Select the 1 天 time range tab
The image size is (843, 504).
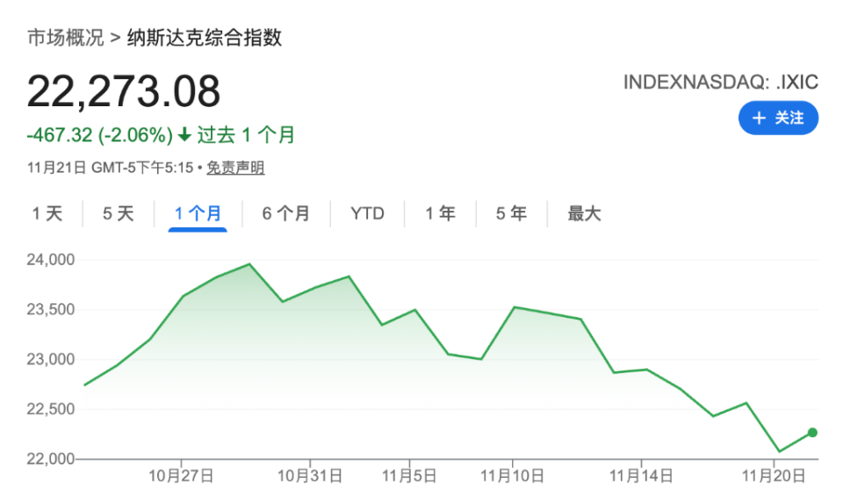(47, 213)
